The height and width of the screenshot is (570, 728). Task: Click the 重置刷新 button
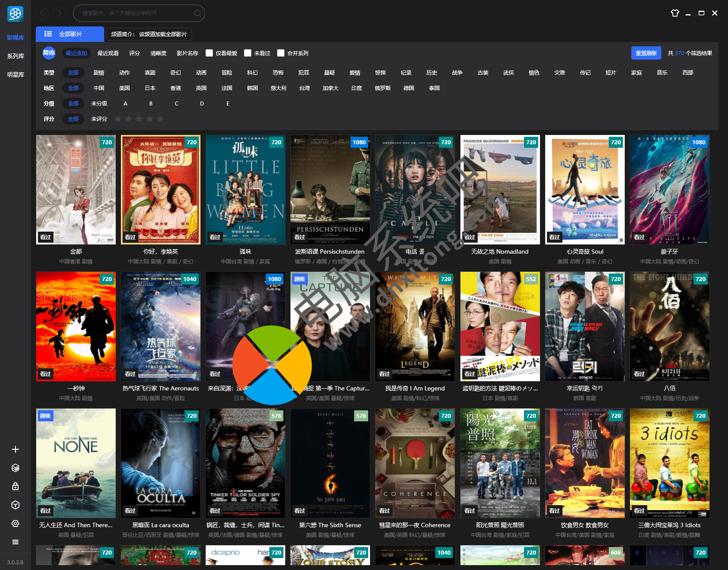coord(646,53)
